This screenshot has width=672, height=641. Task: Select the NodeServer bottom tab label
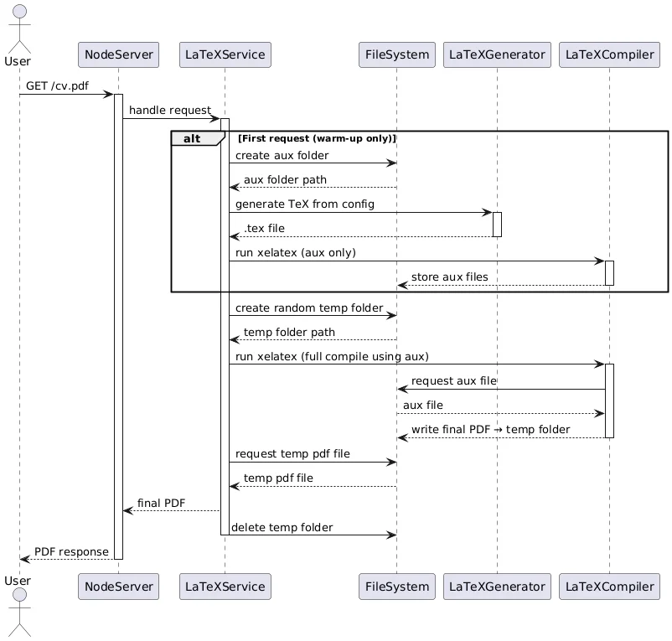pos(117,587)
